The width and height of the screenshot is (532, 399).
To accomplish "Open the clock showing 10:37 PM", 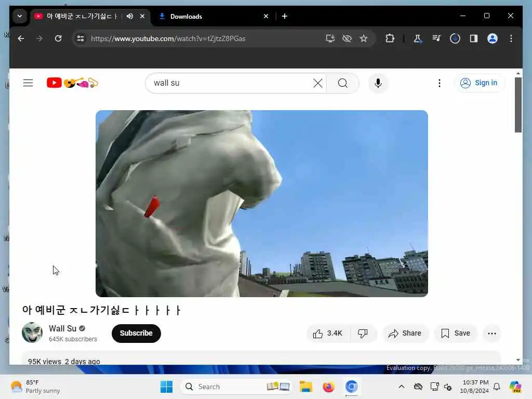I will 474,387.
